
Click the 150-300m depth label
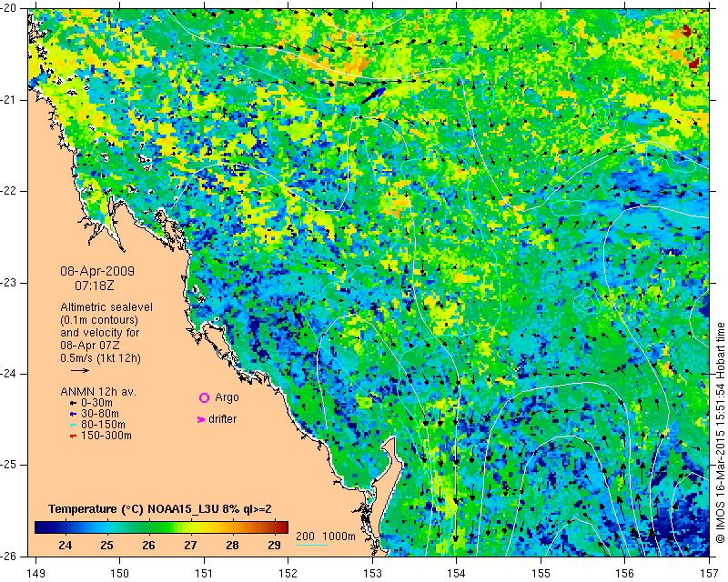click(106, 436)
